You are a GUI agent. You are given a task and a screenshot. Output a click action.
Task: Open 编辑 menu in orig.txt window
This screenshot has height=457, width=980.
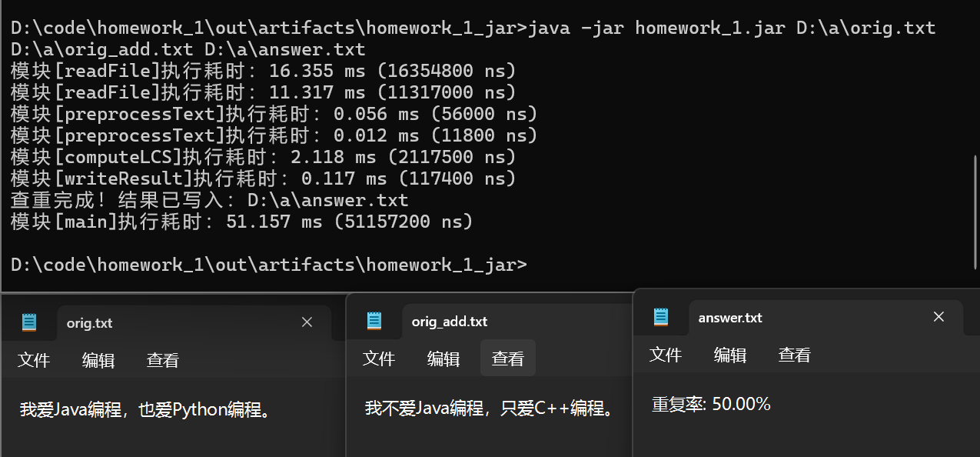pos(98,360)
